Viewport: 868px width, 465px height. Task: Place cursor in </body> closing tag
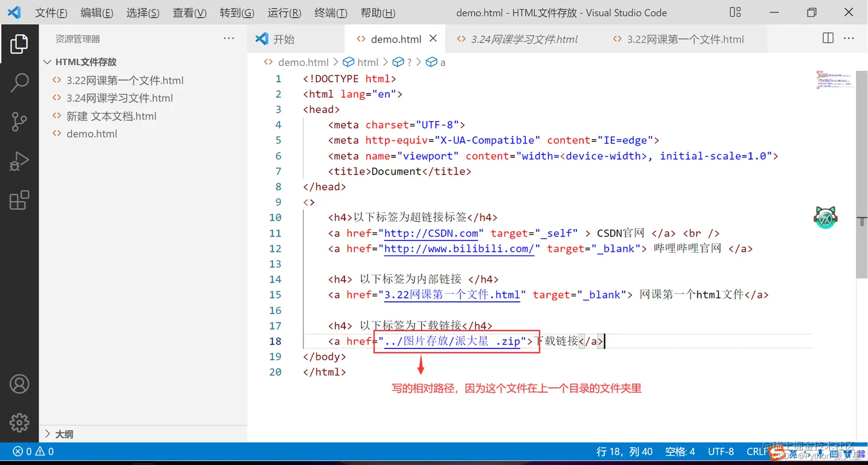coord(324,356)
